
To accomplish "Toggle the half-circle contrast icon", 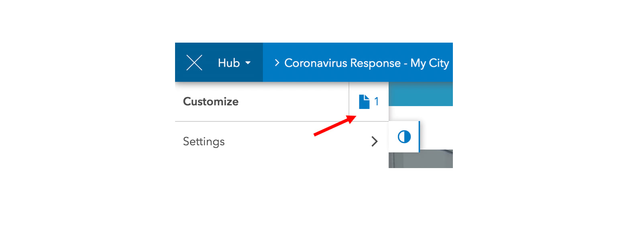I will click(404, 137).
